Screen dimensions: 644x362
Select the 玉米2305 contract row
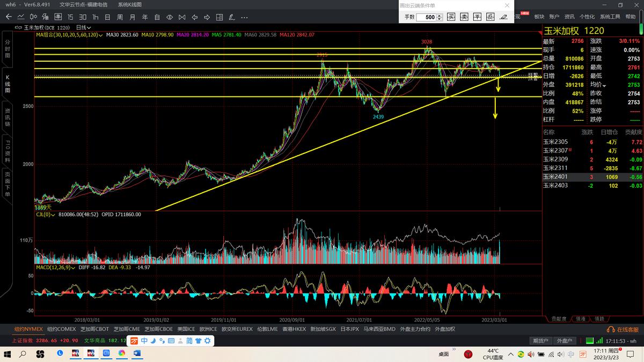[593, 142]
